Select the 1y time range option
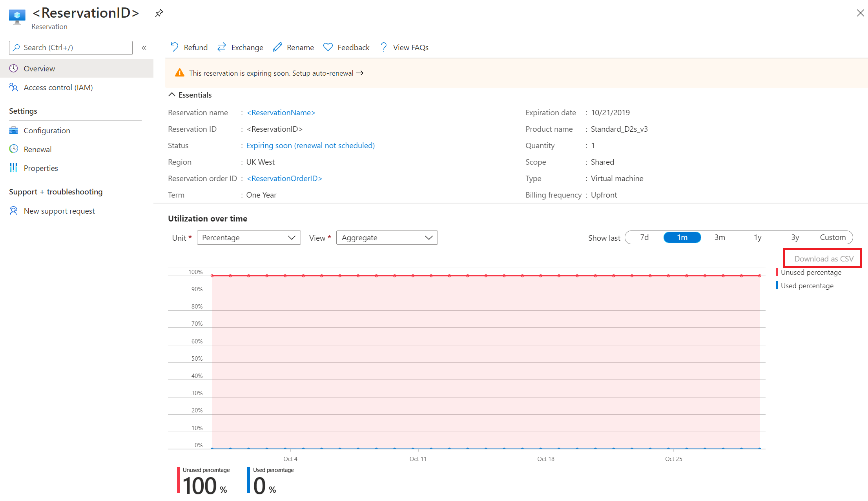Screen dimensions: 868x501 click(757, 237)
